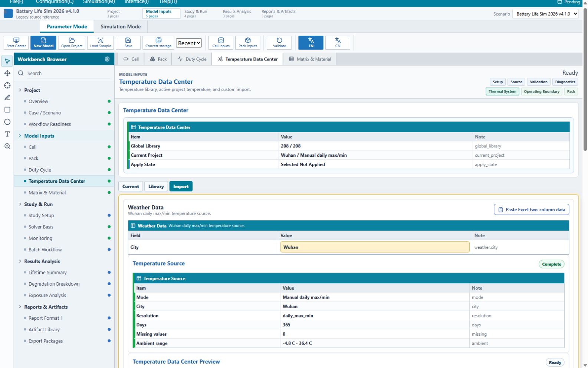Click Paste Excel two-column data button
588x368 pixels.
pos(532,209)
